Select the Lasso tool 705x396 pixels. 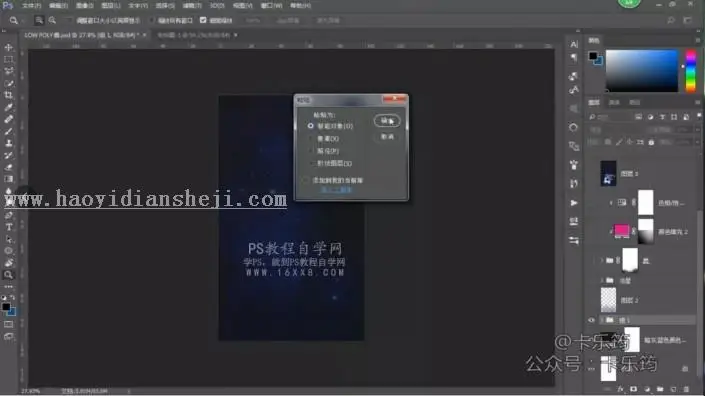[x=9, y=71]
